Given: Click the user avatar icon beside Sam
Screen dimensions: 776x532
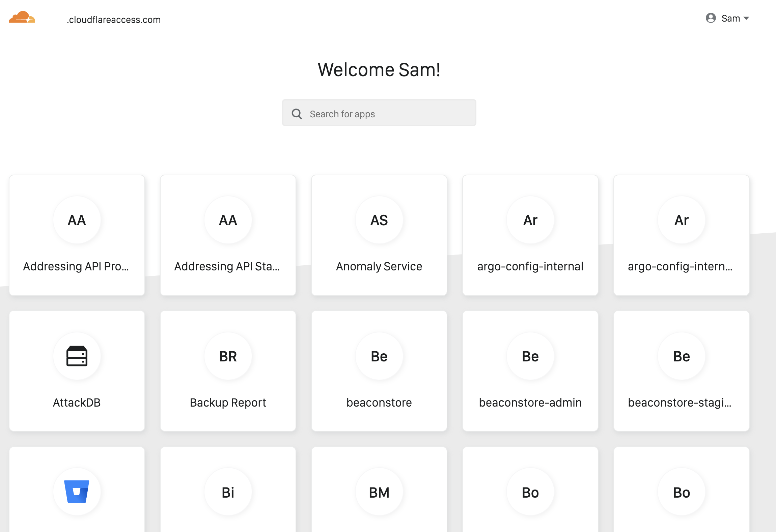Looking at the screenshot, I should 711,18.
